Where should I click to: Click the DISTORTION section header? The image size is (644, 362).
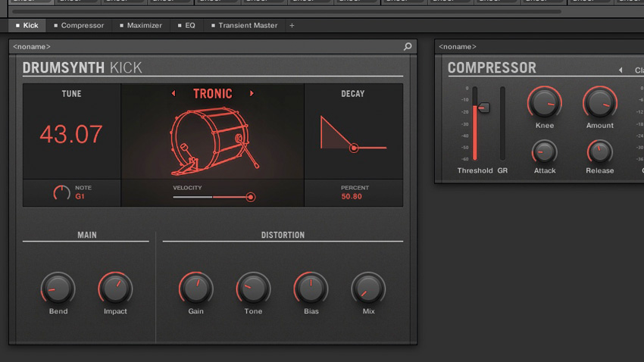[283, 236]
